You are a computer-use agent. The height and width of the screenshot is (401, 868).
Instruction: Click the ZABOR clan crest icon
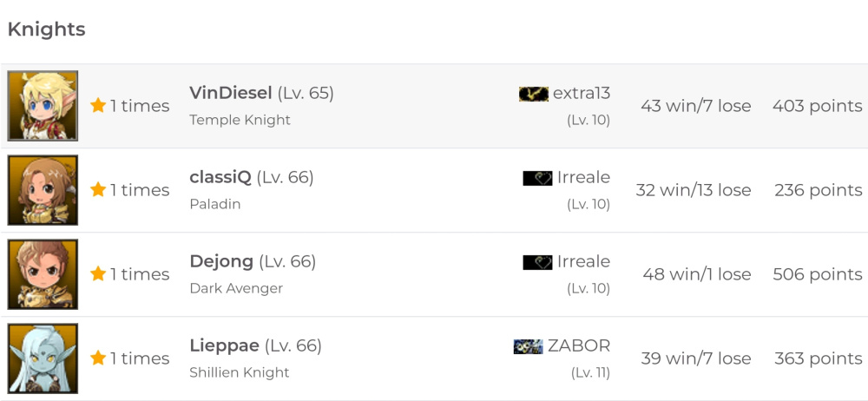528,346
